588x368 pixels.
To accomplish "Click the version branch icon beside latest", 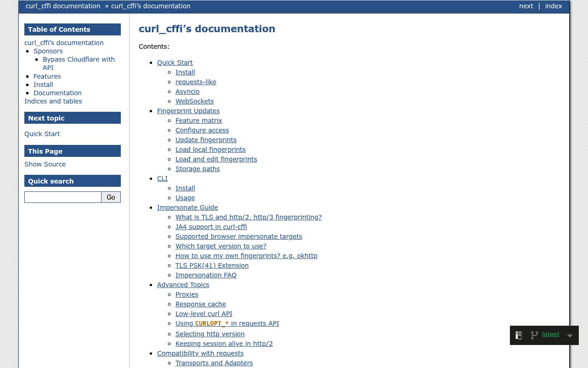I will [534, 335].
